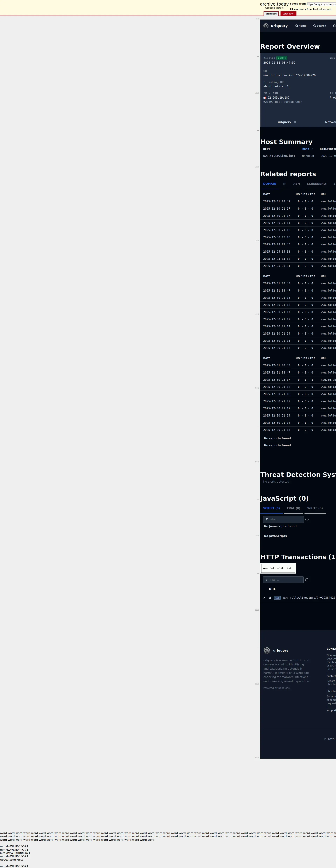Open the EVAL (0) tab

coord(293,508)
